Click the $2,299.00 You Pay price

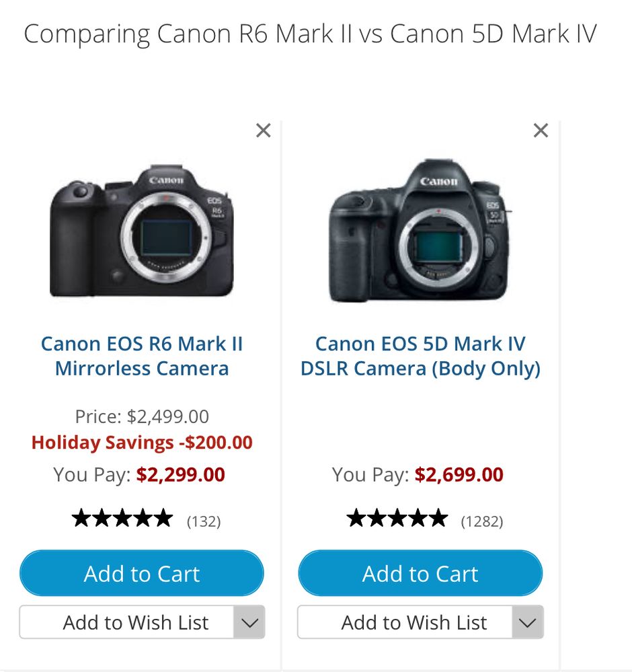180,475
